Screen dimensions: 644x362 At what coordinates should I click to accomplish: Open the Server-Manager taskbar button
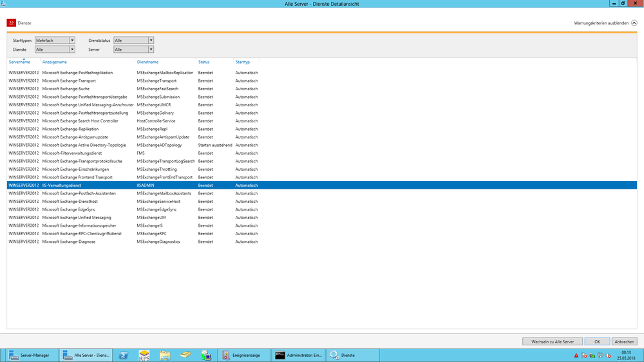pyautogui.click(x=30, y=355)
